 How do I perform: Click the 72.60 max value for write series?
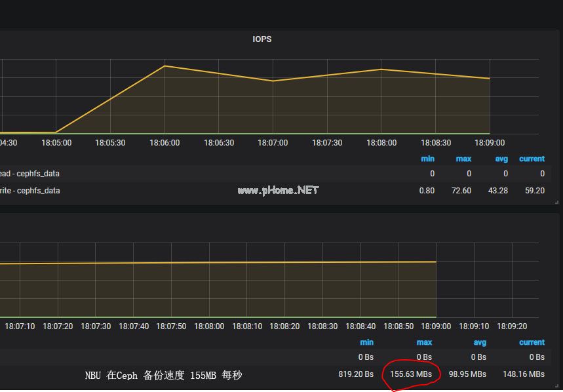pos(461,190)
